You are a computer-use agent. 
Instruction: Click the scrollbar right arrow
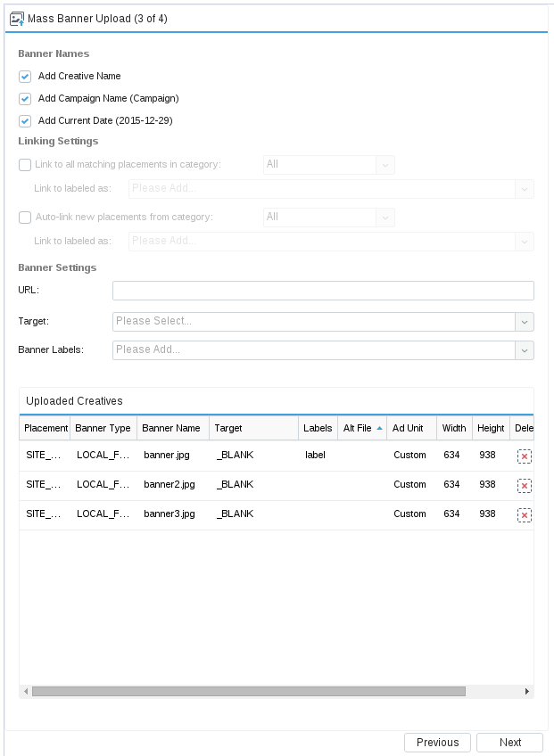[x=527, y=692]
